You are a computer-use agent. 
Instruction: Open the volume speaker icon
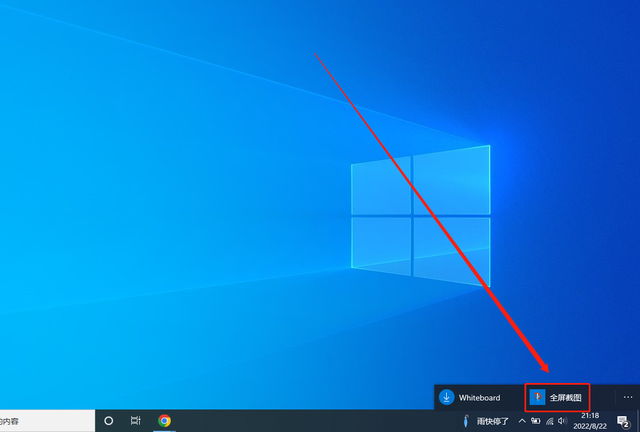562,421
